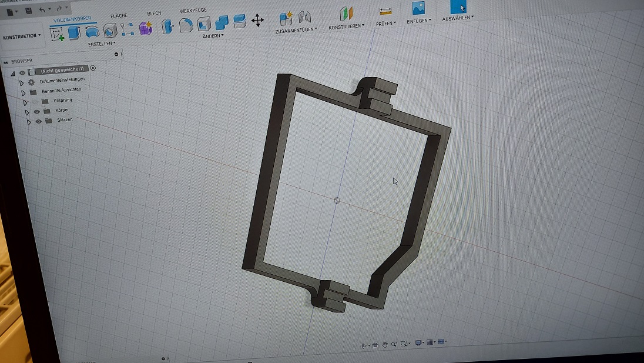The width and height of the screenshot is (644, 363).
Task: Select the Revolve tool icon
Action: [x=92, y=32]
